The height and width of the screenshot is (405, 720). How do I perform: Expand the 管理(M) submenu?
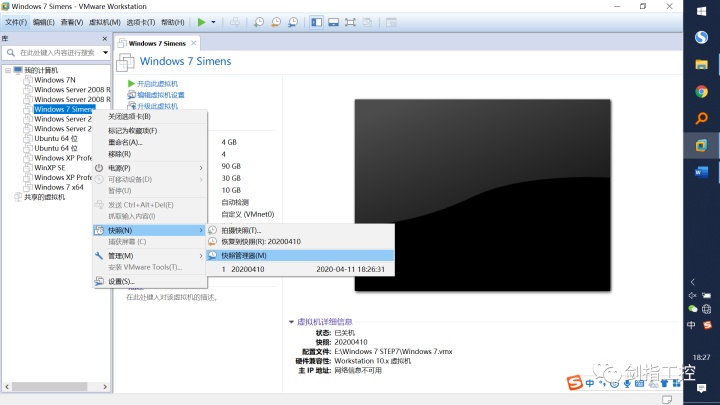tap(150, 256)
